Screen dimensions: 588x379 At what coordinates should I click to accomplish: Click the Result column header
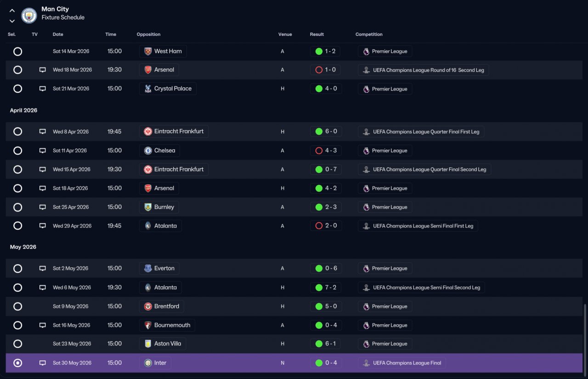(x=317, y=34)
